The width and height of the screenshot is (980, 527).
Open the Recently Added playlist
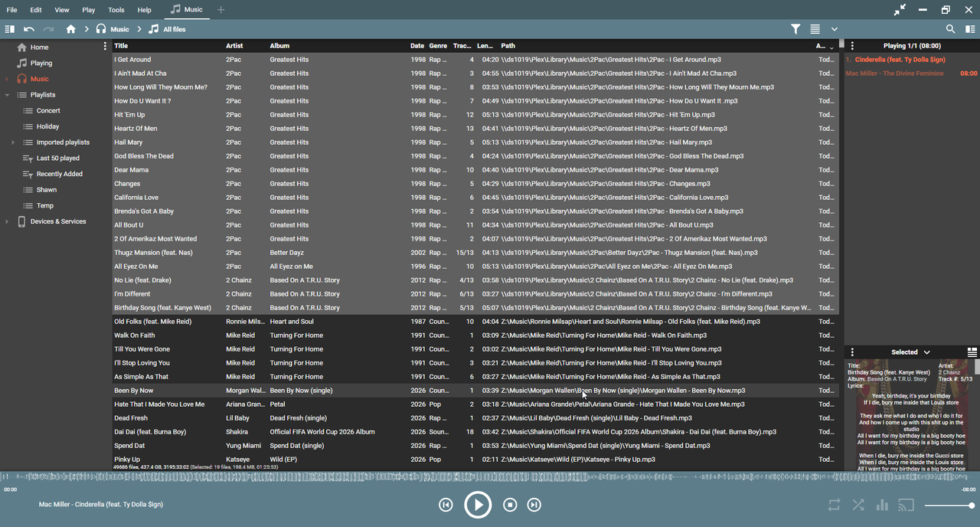pos(60,174)
